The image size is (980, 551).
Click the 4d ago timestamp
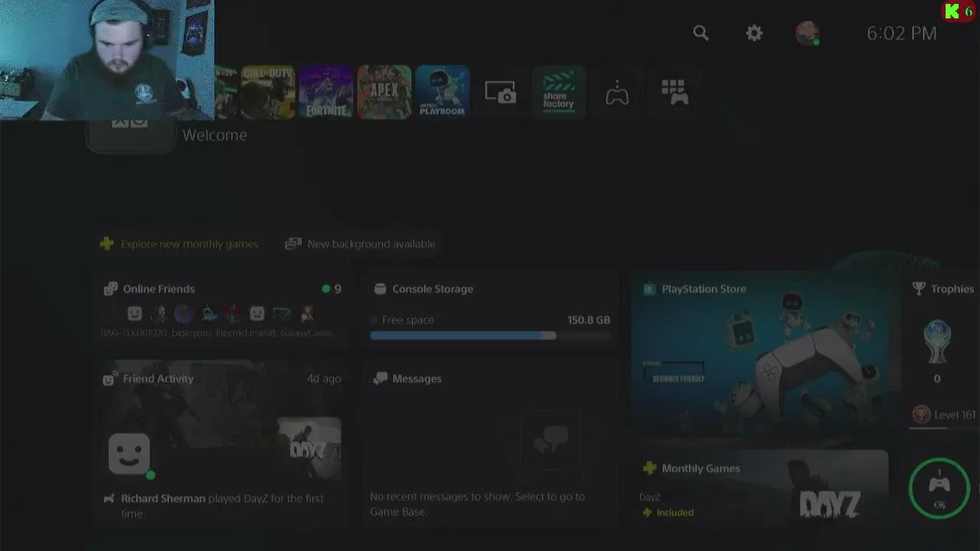click(x=324, y=378)
